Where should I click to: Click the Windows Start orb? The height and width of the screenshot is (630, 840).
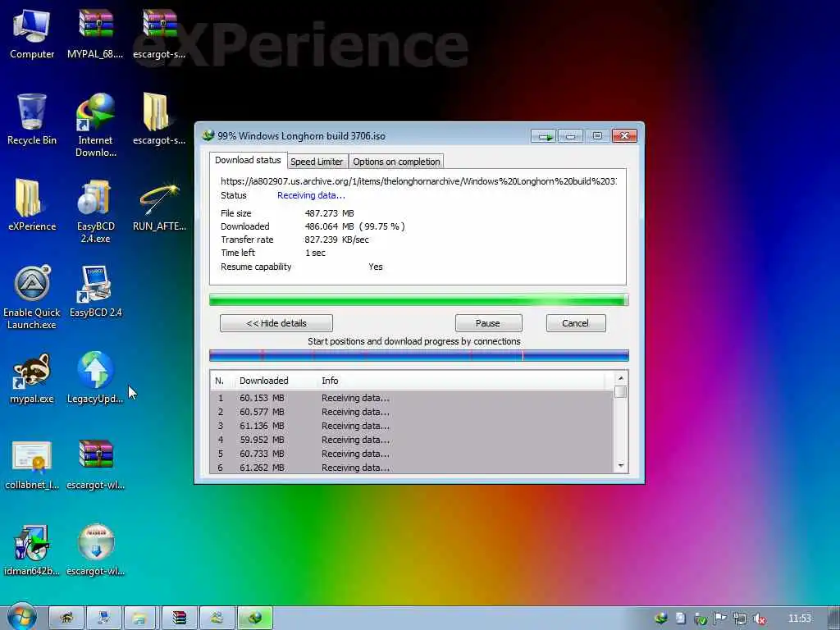22,617
